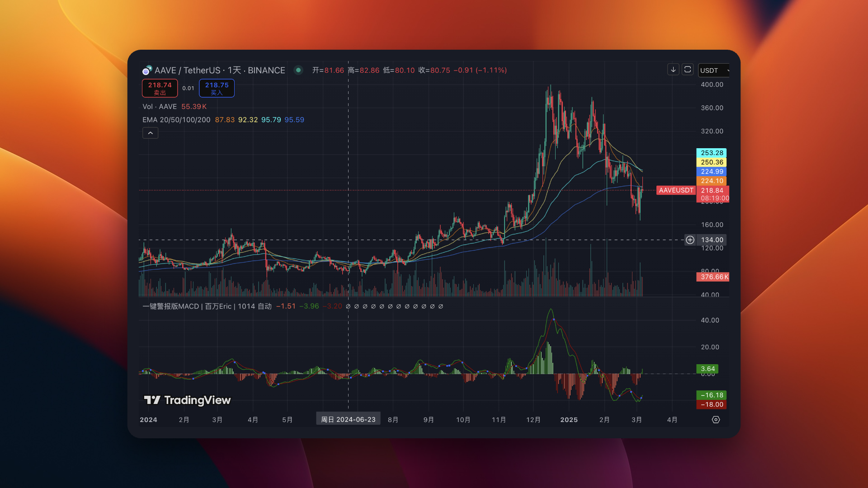Click the 2024-06-23 date marker
The width and height of the screenshot is (868, 488).
pos(348,419)
